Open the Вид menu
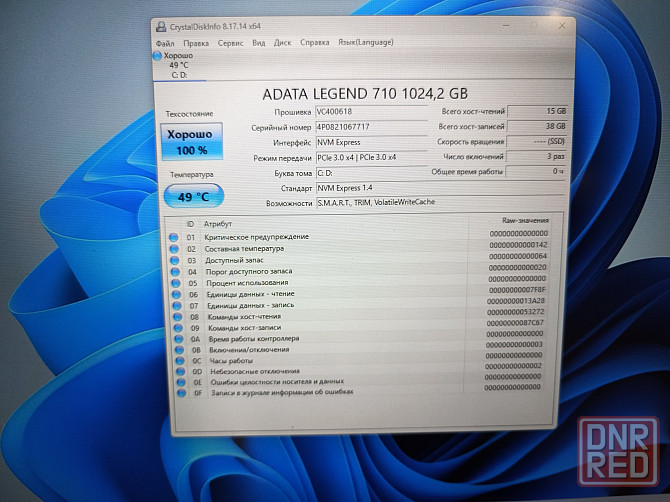This screenshot has height=502, width=670. tap(259, 43)
